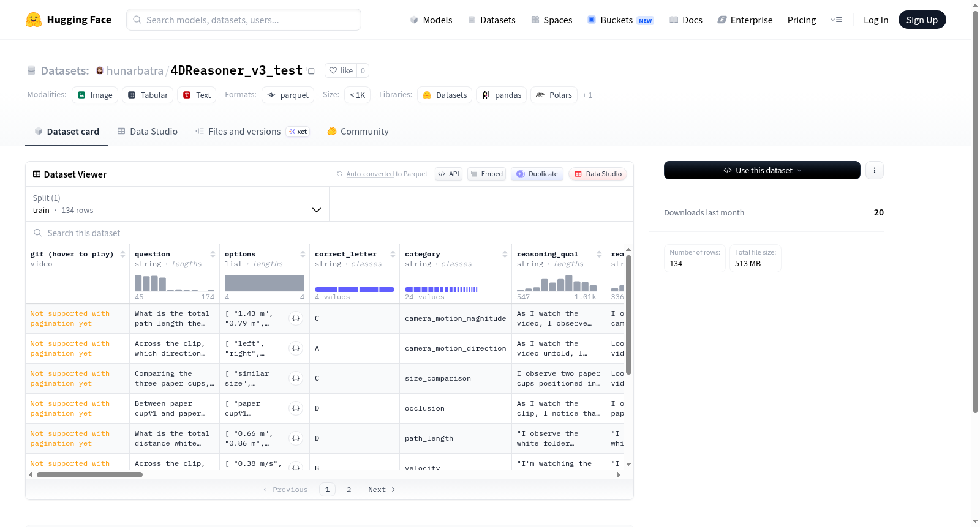Click the table's horizontal scrollbar thumb

89,474
